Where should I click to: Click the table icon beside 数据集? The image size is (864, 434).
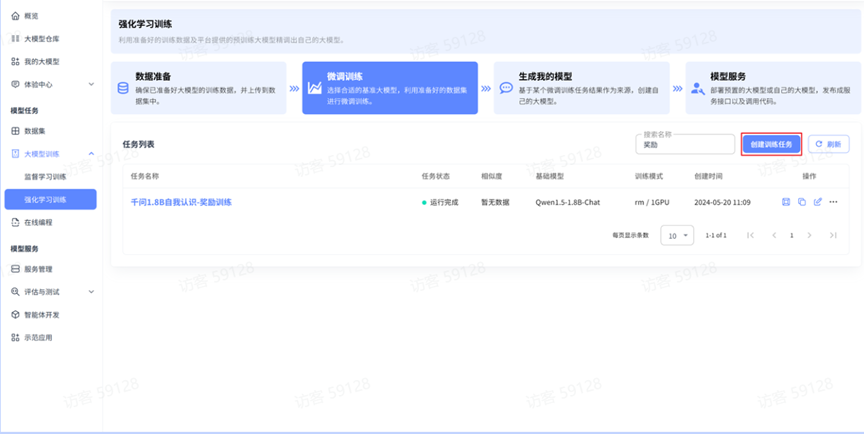[15, 131]
